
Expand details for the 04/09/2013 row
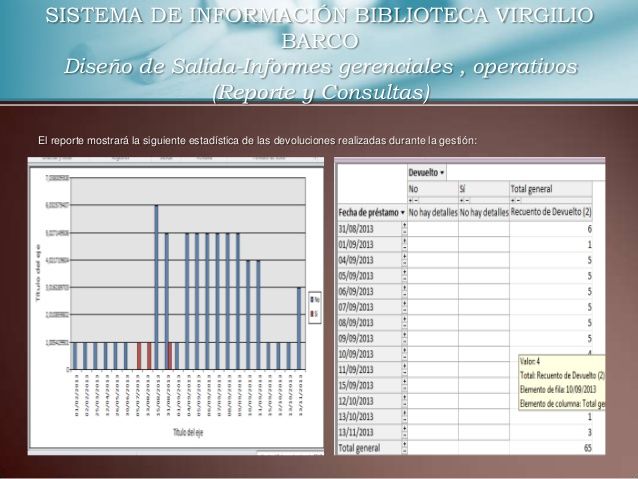404,256
